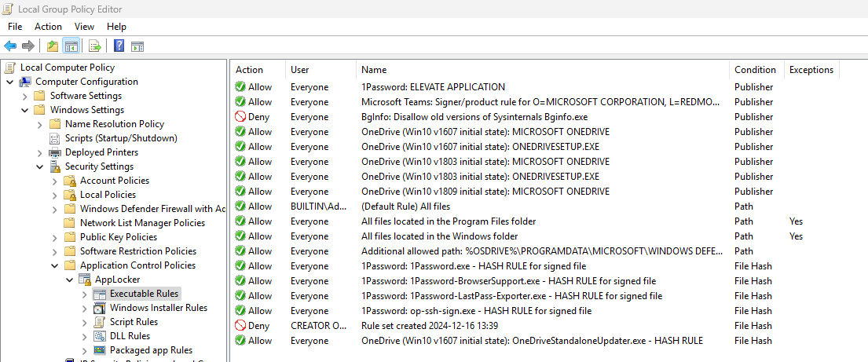Click Yes exception for Windows folder rule
The height and width of the screenshot is (362, 868).
coord(796,236)
